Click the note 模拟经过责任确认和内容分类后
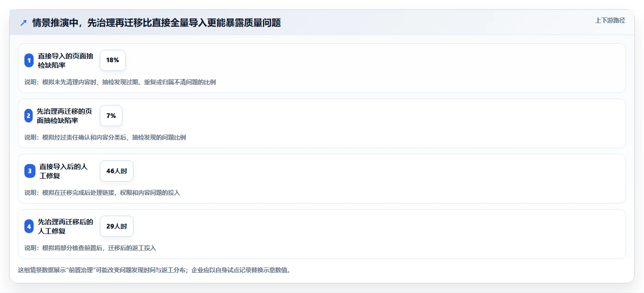Viewport: 644px width, 293px height. coord(105,138)
